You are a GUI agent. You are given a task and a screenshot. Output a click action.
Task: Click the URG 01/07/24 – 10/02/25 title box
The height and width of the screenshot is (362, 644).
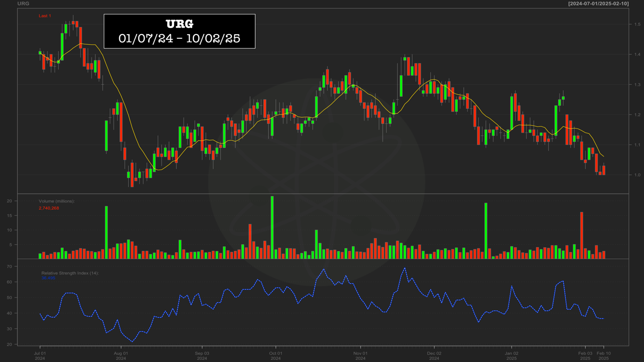pos(180,31)
